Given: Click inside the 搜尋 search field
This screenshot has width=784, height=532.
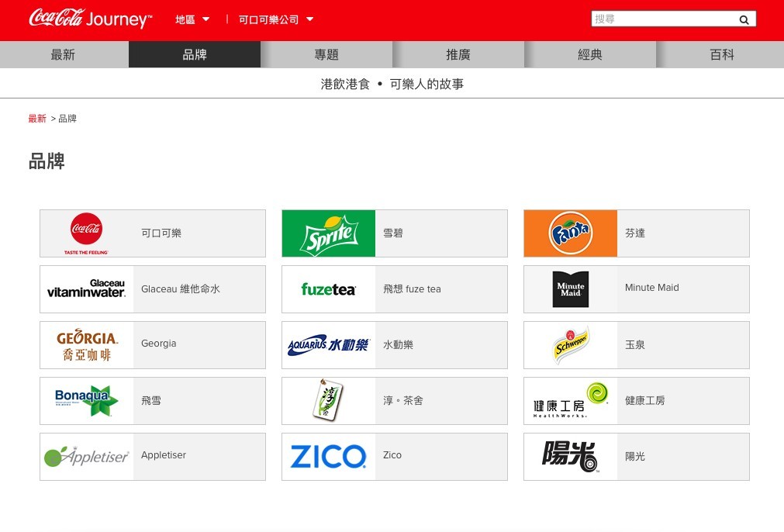Looking at the screenshot, I should click(x=663, y=19).
